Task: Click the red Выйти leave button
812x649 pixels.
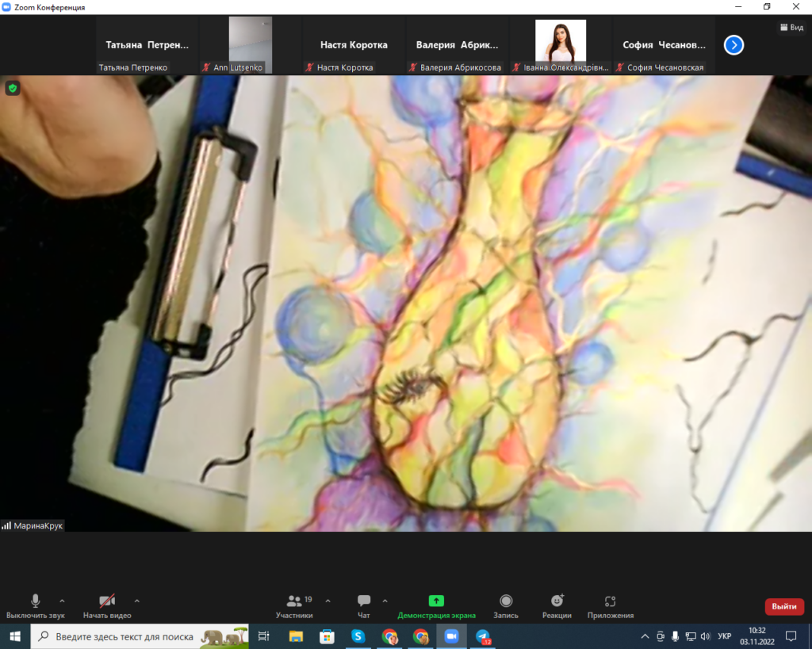Action: (783, 606)
